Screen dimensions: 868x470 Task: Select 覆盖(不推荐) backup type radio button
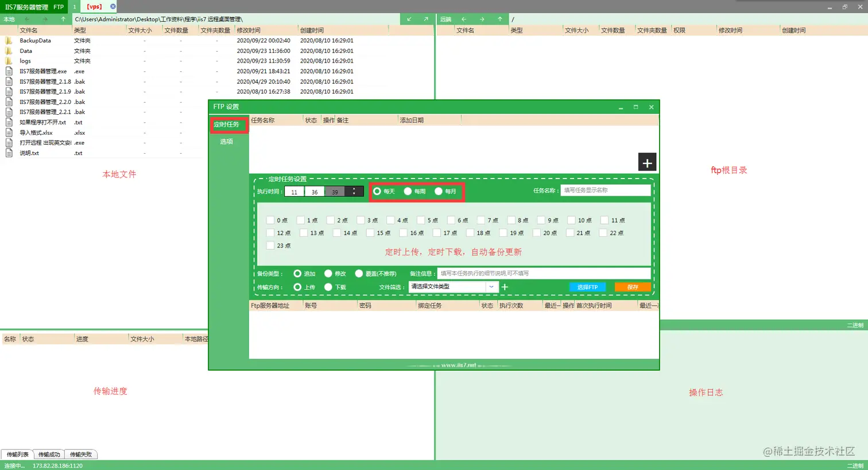coord(359,274)
